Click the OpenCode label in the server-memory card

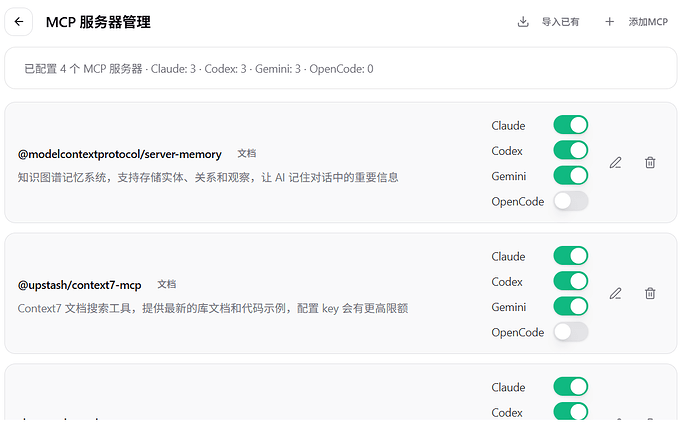518,201
